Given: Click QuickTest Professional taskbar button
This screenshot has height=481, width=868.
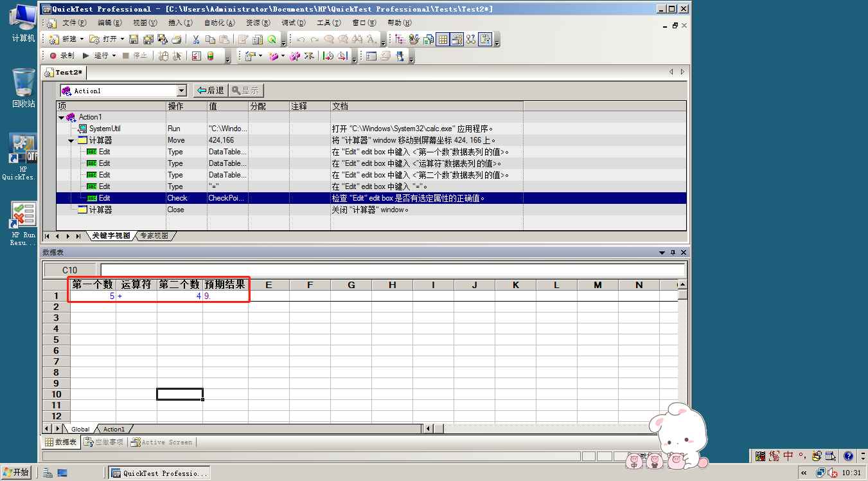Looking at the screenshot, I should [x=159, y=473].
